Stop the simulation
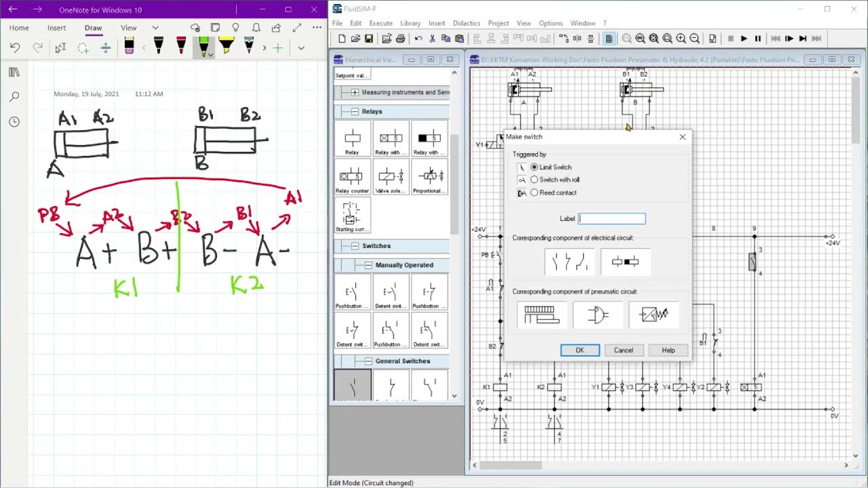Viewport: 868px width, 488px height. click(730, 39)
